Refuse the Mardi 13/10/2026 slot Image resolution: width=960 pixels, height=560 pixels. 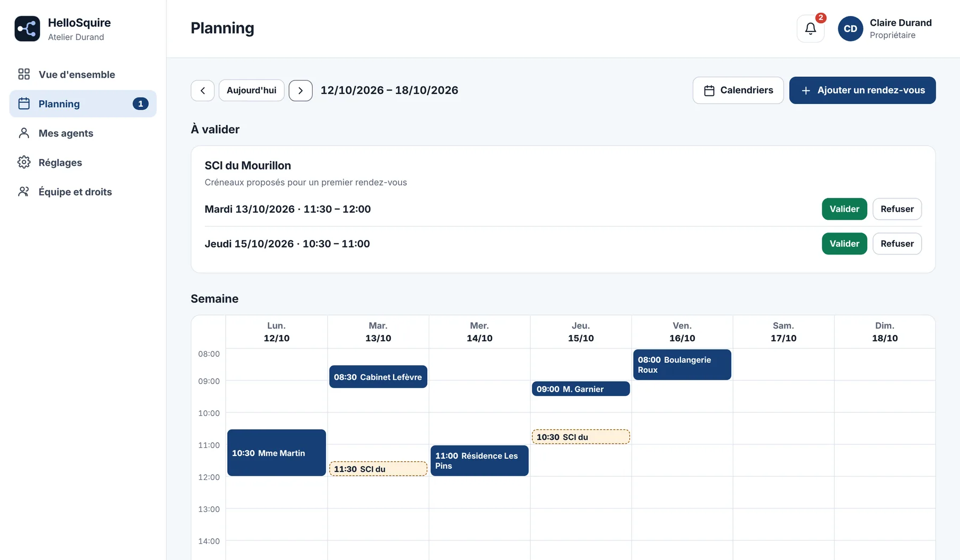pos(897,209)
